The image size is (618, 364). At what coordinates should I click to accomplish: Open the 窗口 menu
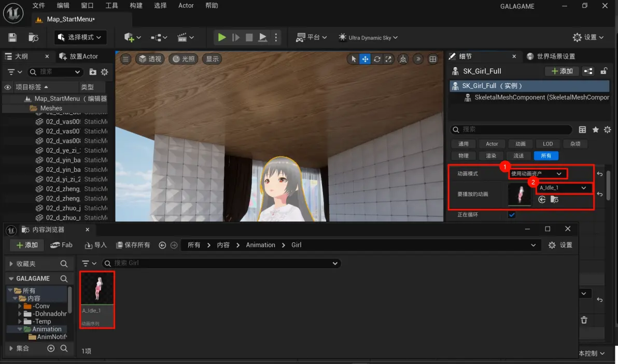pos(87,6)
